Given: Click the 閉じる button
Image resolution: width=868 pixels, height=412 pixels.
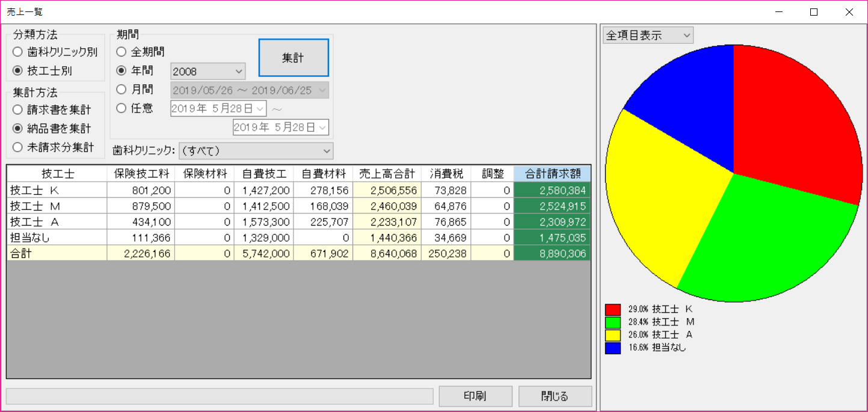Looking at the screenshot, I should [555, 396].
